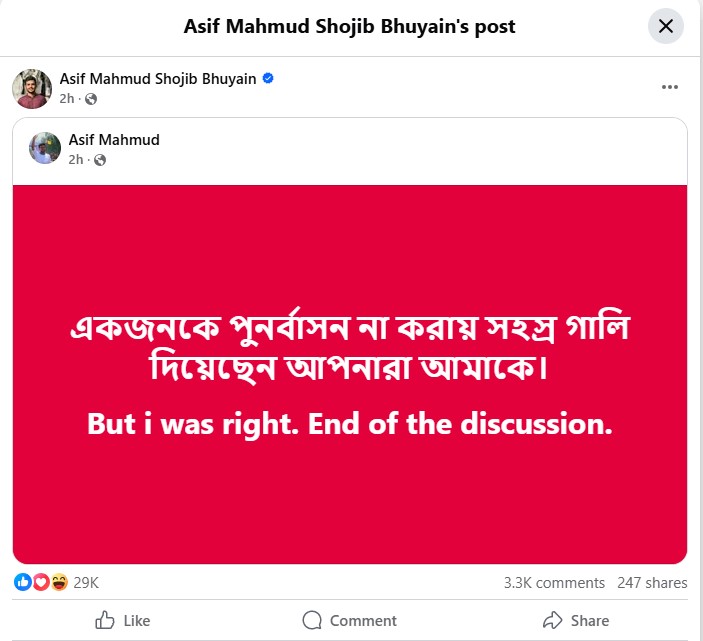Click the red background post image
The image size is (703, 641).
[350, 373]
